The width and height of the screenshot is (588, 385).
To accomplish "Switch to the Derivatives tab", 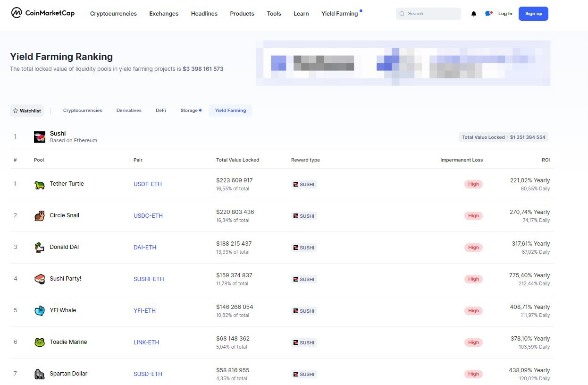I will (x=129, y=111).
